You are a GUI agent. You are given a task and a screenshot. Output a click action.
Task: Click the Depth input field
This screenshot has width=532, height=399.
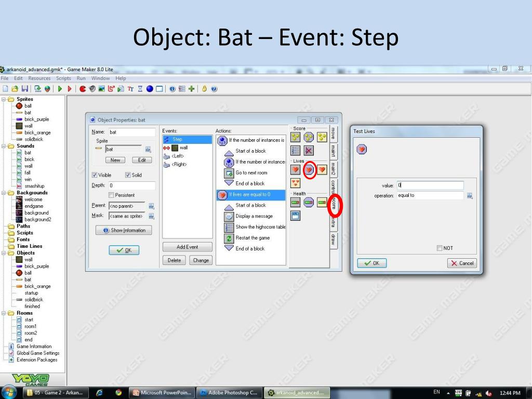point(131,185)
